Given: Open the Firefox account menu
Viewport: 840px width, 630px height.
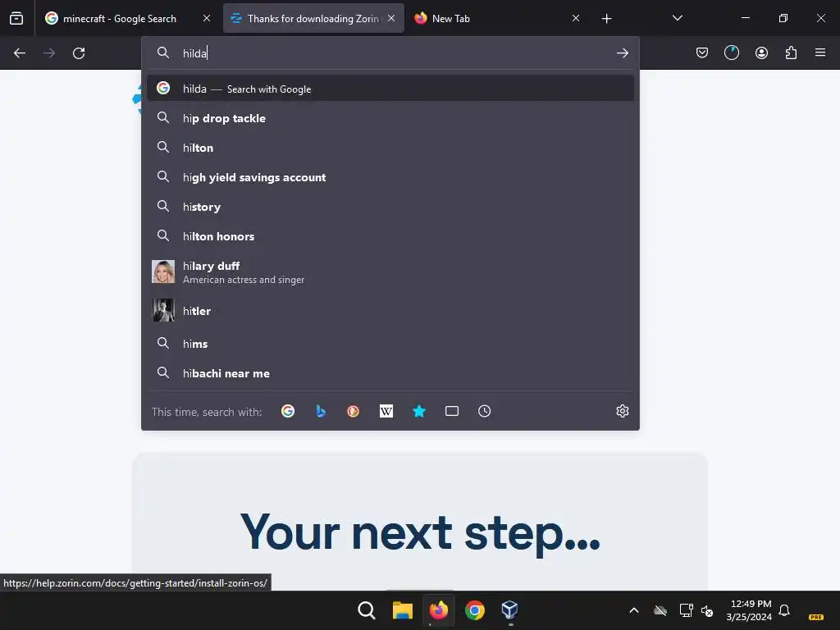Looking at the screenshot, I should pyautogui.click(x=761, y=52).
